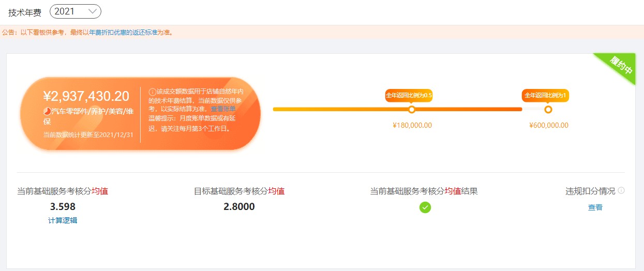
Task: Click the dropdown chevron next to 2021
Action: click(x=92, y=11)
